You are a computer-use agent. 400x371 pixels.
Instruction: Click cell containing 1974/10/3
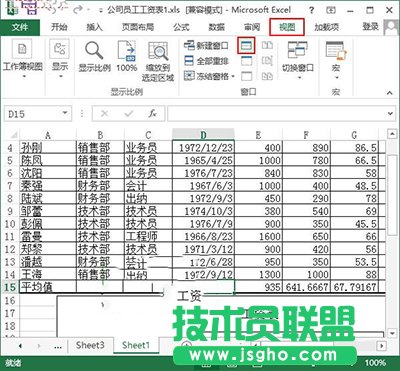point(203,211)
